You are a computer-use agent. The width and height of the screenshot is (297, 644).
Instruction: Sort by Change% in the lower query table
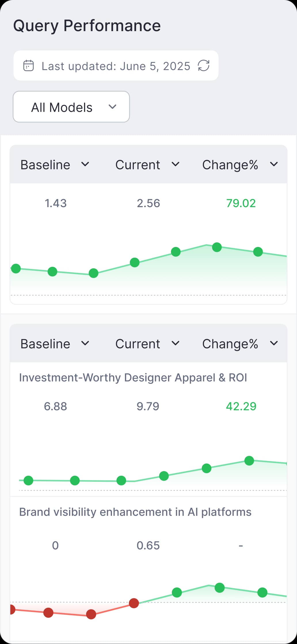[x=230, y=344]
